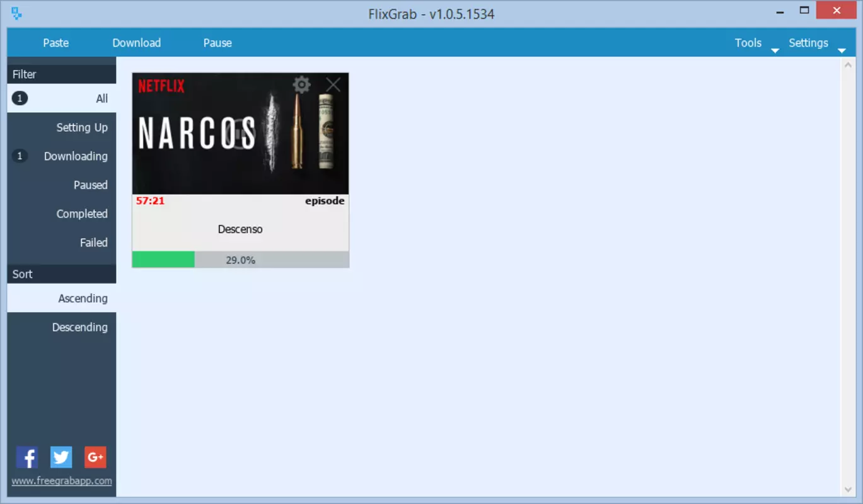Maximize the FlixGrab window
The height and width of the screenshot is (504, 863).
(x=804, y=10)
